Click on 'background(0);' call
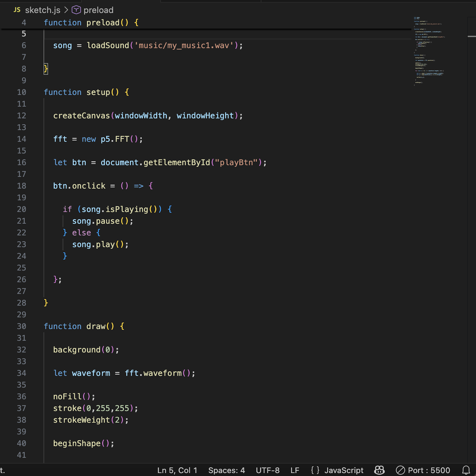Screen dimensions: 476x476 pyautogui.click(x=86, y=350)
